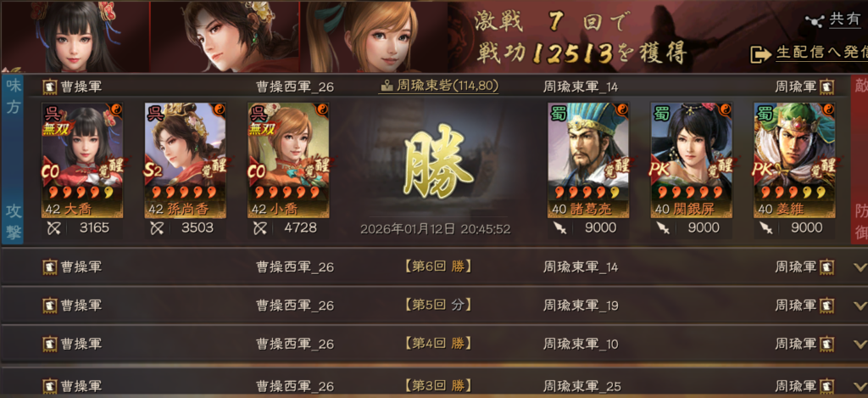Click the bow troop icon under 大喬
Screen dimensions: 868x398
click(53, 227)
